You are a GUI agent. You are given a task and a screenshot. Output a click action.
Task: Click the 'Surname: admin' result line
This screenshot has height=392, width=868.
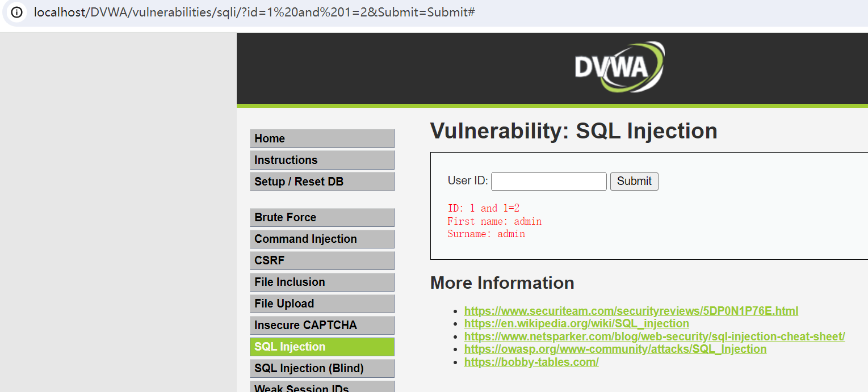486,234
